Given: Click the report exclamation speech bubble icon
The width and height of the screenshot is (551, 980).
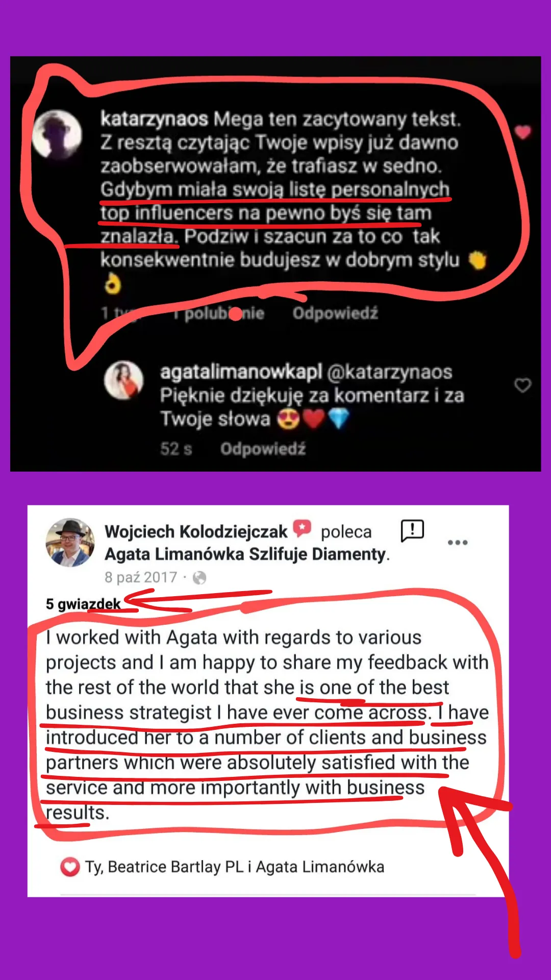Looking at the screenshot, I should (x=412, y=531).
